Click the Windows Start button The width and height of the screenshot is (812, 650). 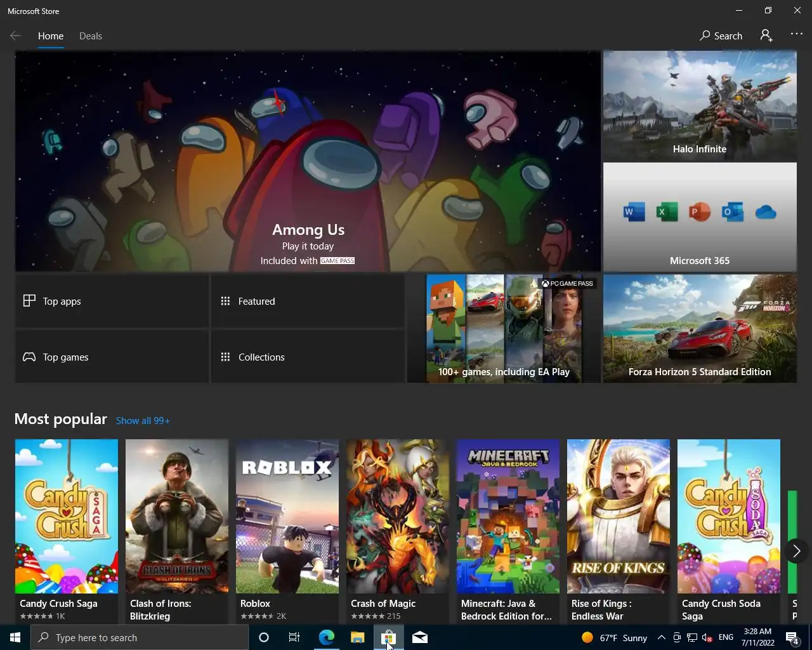click(x=15, y=637)
